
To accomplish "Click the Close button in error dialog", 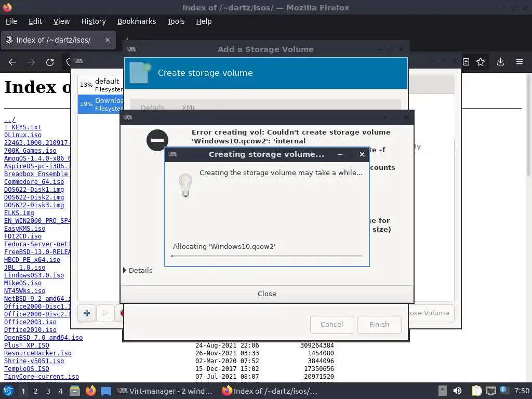I will point(267,294).
